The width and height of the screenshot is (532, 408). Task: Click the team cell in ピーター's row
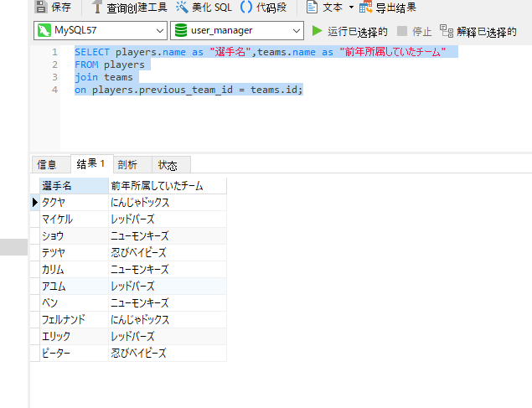pos(168,353)
